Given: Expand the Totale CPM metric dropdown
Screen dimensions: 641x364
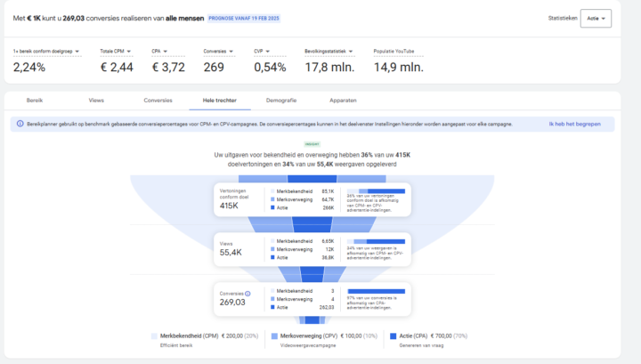Looking at the screenshot, I should point(129,52).
